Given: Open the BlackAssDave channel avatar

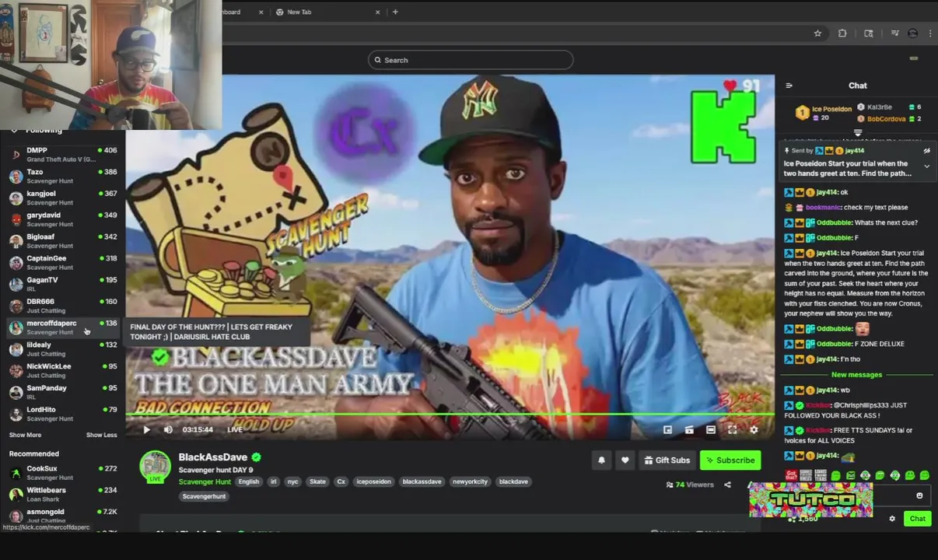Looking at the screenshot, I should [x=155, y=467].
